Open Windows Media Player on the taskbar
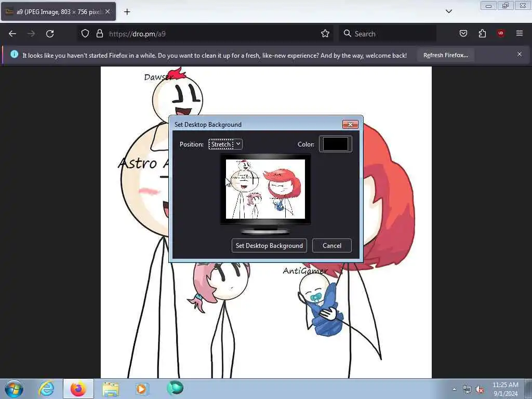 [141, 389]
